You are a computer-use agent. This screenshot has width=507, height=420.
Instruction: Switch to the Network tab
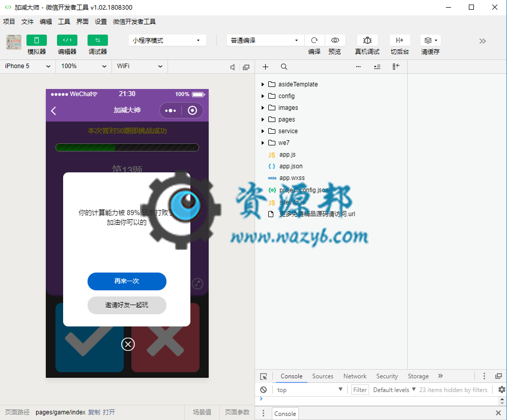click(355, 376)
